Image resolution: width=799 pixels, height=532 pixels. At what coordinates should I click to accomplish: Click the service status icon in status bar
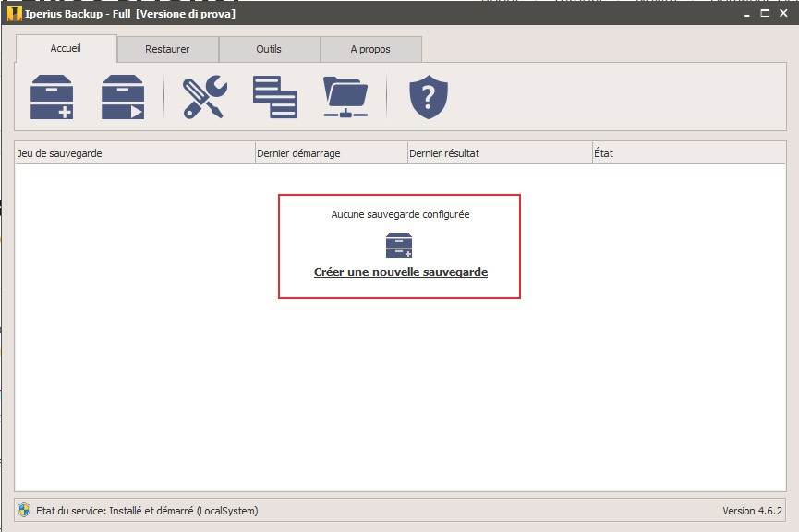22,510
